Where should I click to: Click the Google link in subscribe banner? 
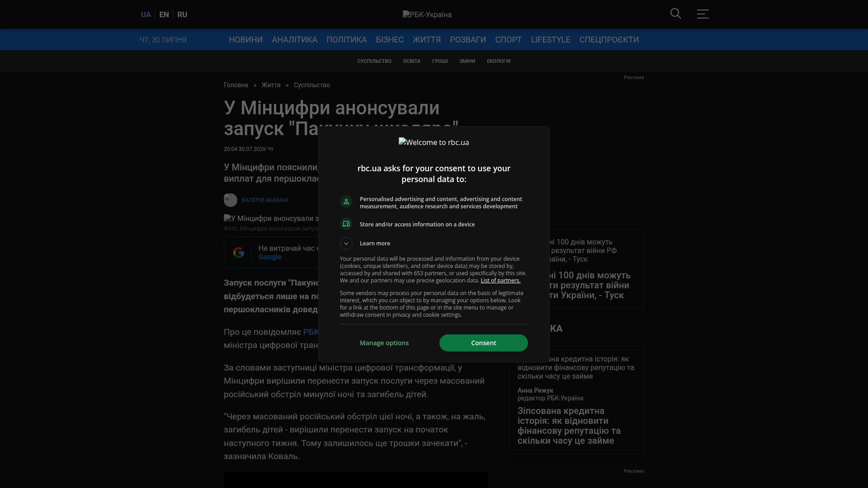[x=270, y=257]
